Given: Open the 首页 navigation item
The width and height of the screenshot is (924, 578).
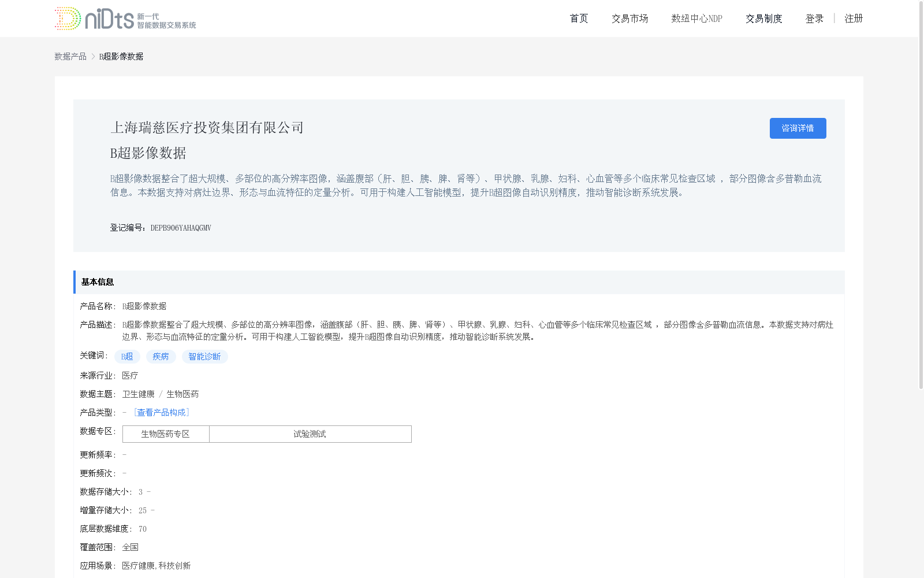Looking at the screenshot, I should pyautogui.click(x=579, y=18).
